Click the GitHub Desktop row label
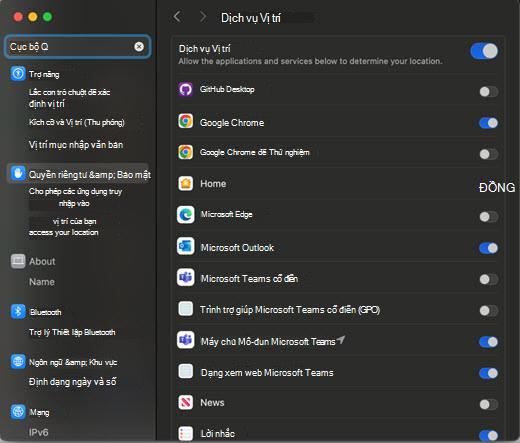Screen dimensions: 520x443 coord(227,89)
